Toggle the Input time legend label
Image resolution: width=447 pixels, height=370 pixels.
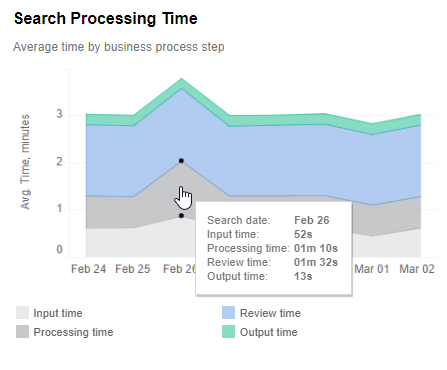(58, 313)
